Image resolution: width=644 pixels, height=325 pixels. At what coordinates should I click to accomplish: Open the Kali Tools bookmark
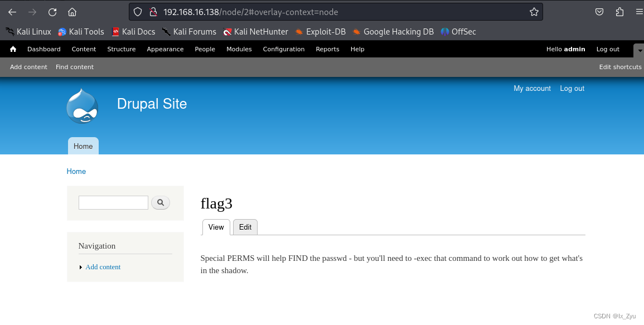(x=81, y=32)
